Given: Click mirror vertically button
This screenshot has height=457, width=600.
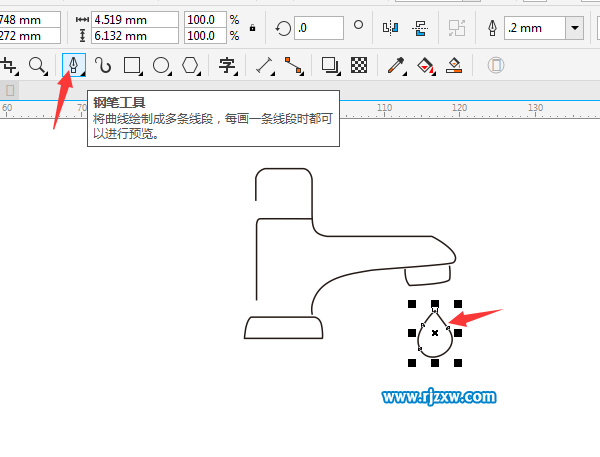Looking at the screenshot, I should click(422, 27).
